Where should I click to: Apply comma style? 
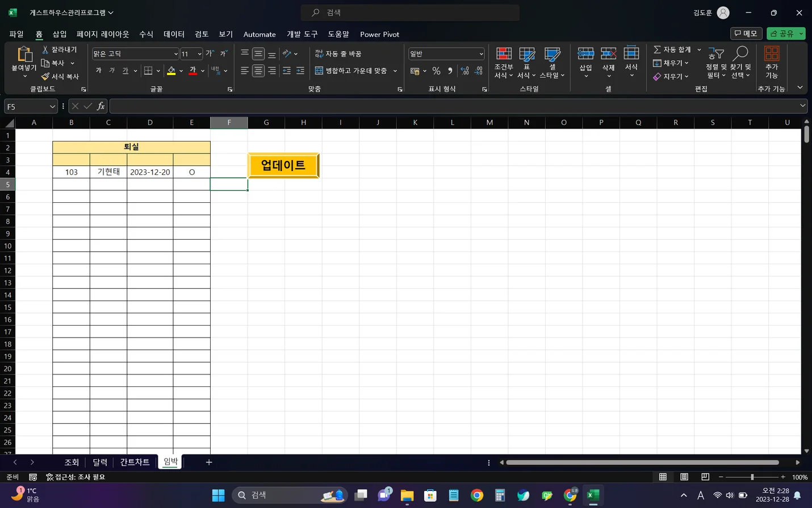point(450,71)
